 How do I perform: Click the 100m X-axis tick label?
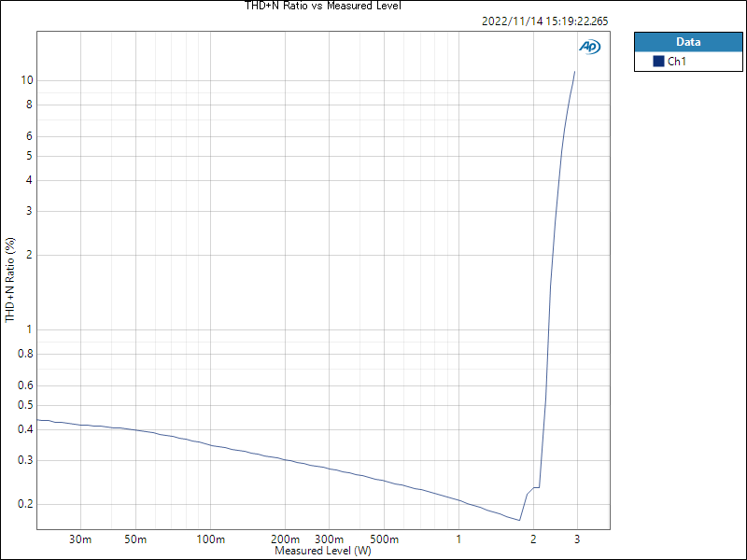click(x=211, y=539)
